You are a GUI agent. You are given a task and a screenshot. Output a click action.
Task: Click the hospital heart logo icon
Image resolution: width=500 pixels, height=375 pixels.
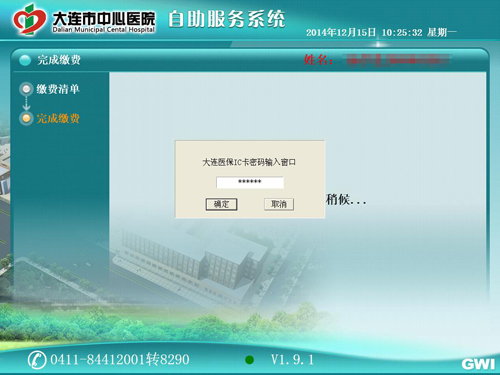29,20
